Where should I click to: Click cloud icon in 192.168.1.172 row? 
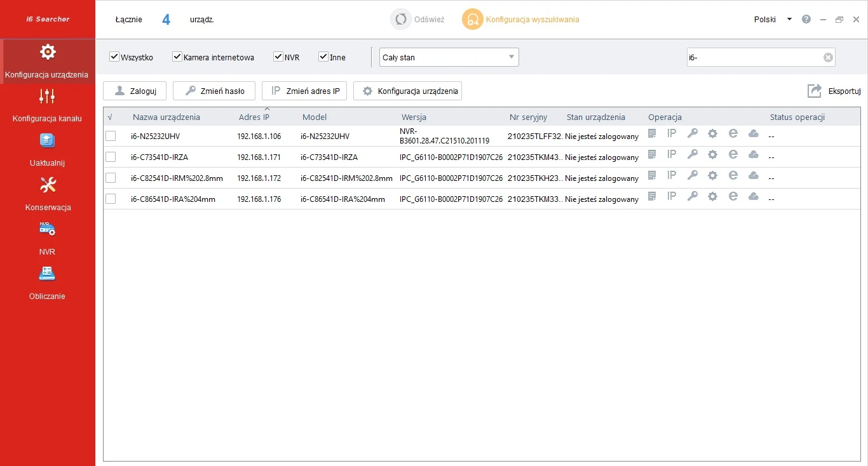[x=754, y=175]
